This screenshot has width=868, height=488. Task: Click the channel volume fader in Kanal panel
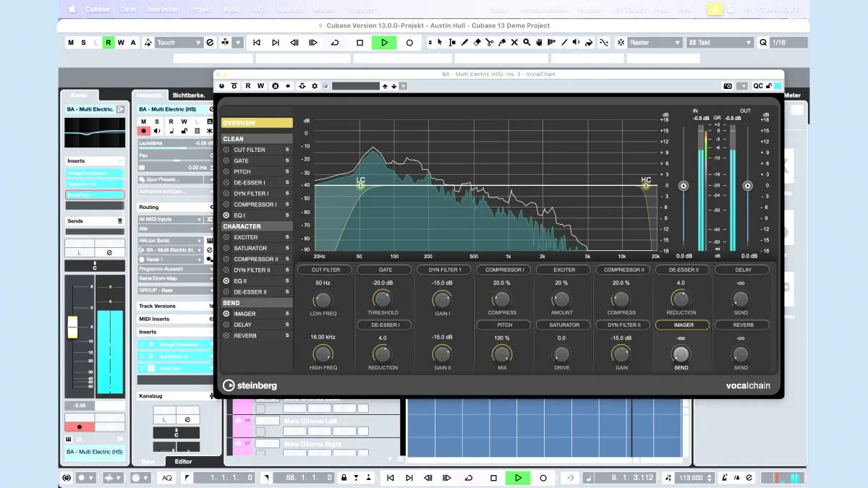[x=72, y=328]
